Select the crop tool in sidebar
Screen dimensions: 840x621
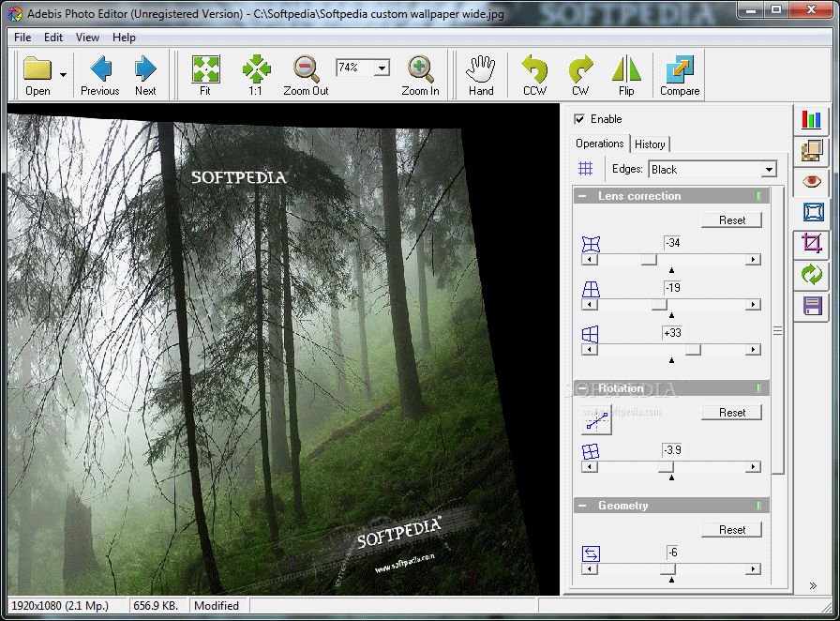811,244
